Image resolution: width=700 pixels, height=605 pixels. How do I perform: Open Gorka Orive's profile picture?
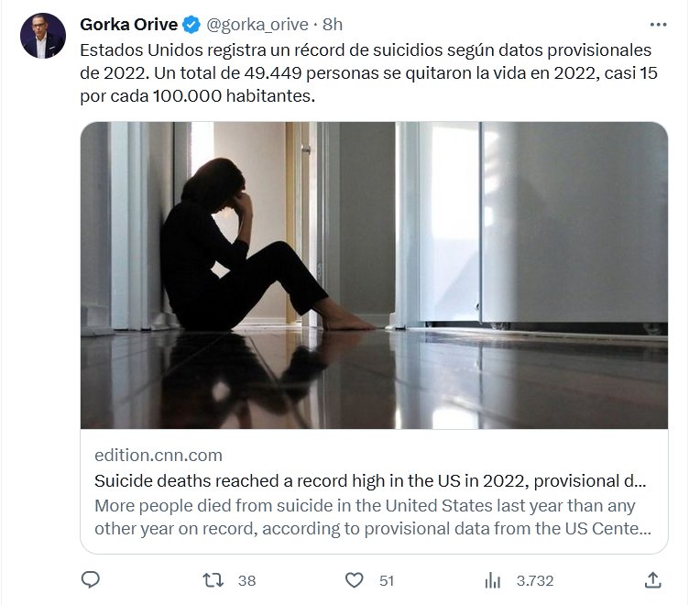43,35
